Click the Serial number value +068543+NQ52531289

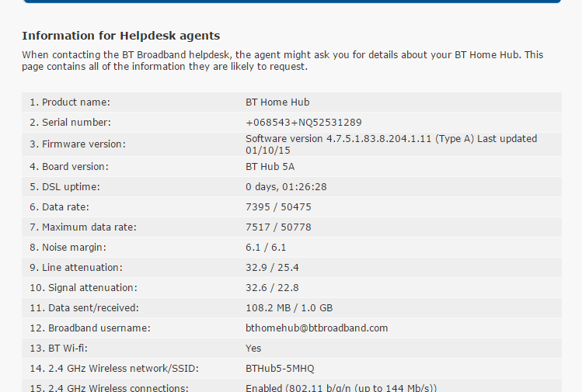[304, 123]
